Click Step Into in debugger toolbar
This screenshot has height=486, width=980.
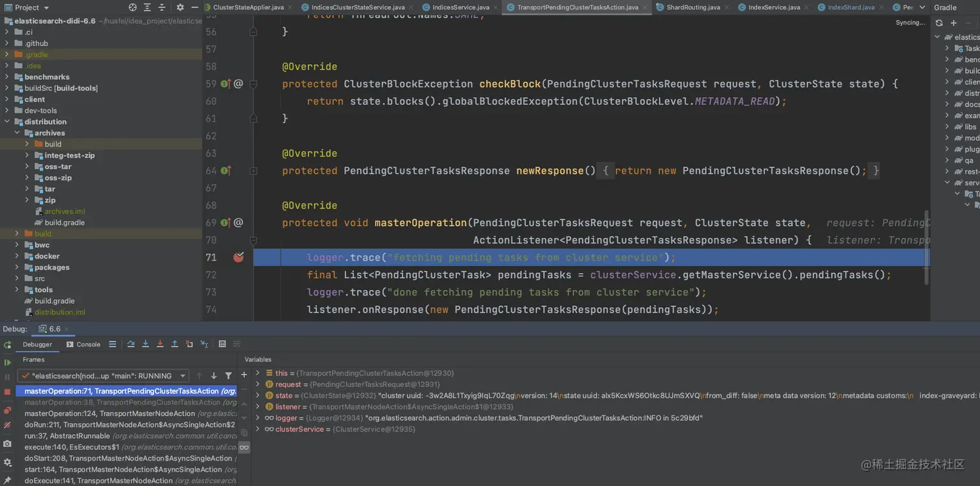coord(145,344)
